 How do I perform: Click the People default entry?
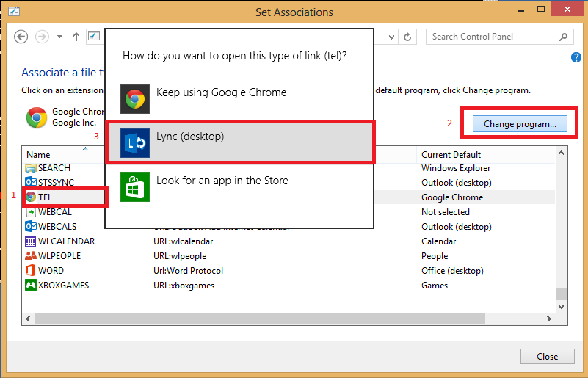tap(435, 255)
